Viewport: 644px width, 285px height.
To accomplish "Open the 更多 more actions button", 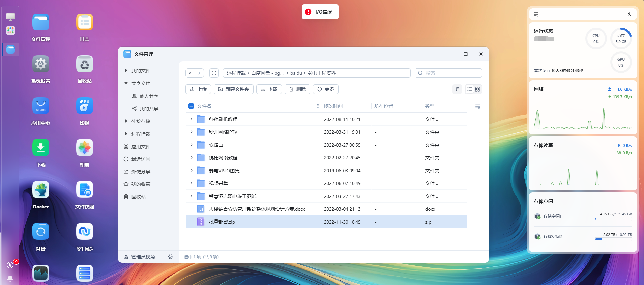I will (326, 89).
